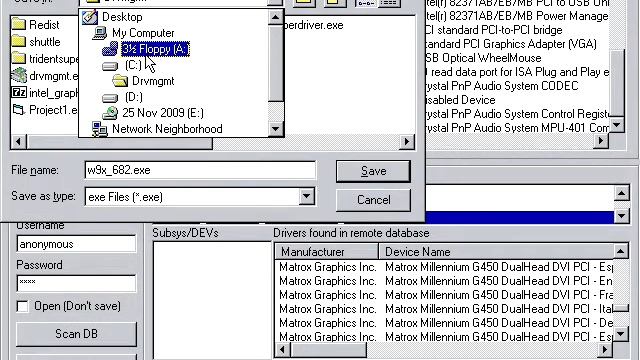Select the USB Optical WheelMouse device
This screenshot has width=640, height=360.
tap(483, 58)
